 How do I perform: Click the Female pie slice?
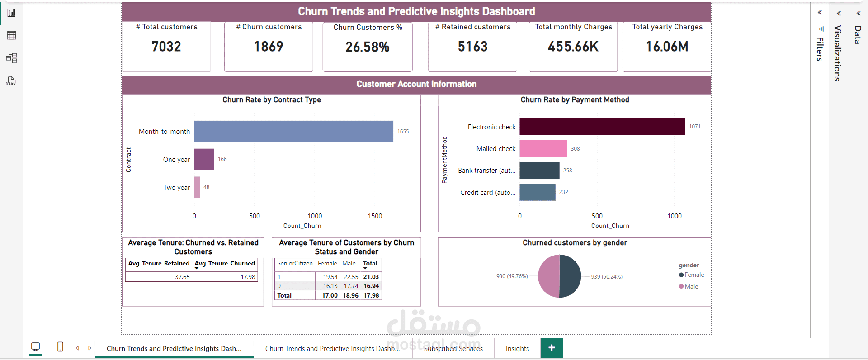(x=570, y=276)
